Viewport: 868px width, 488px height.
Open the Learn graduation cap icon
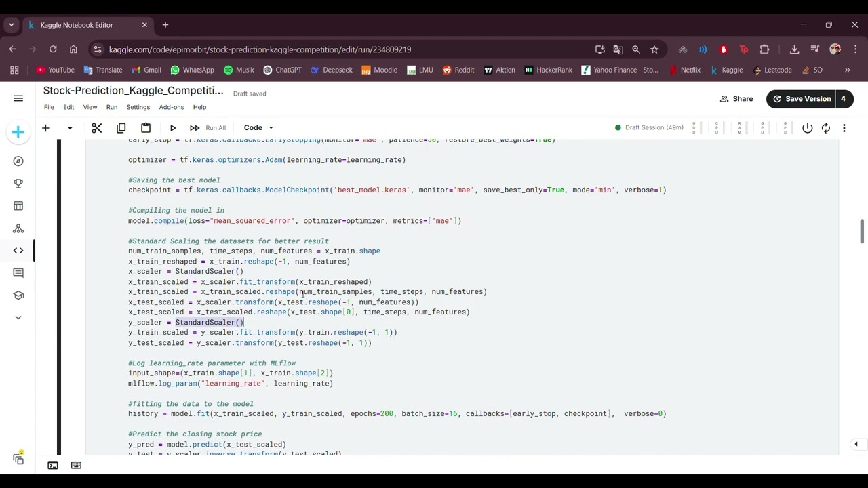(x=18, y=296)
